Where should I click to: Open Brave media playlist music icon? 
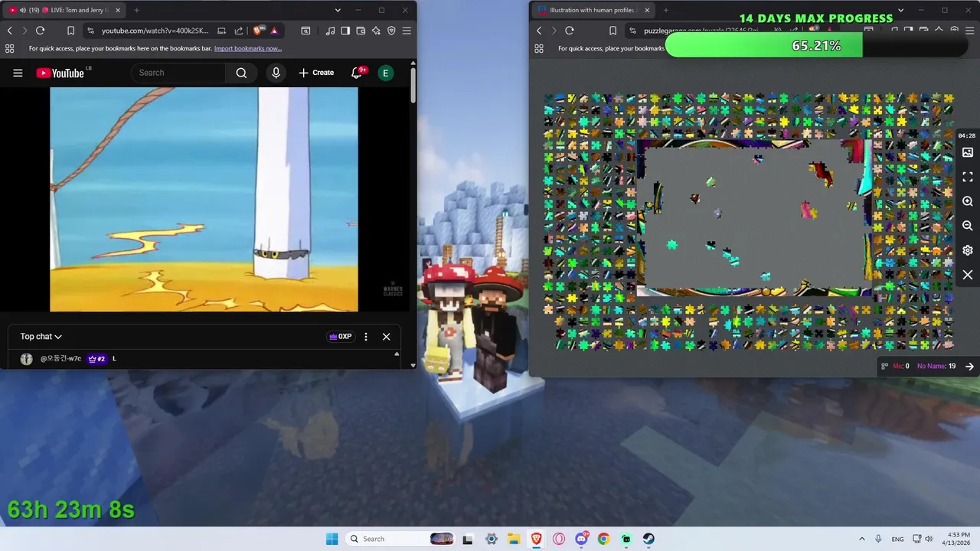coord(330,31)
